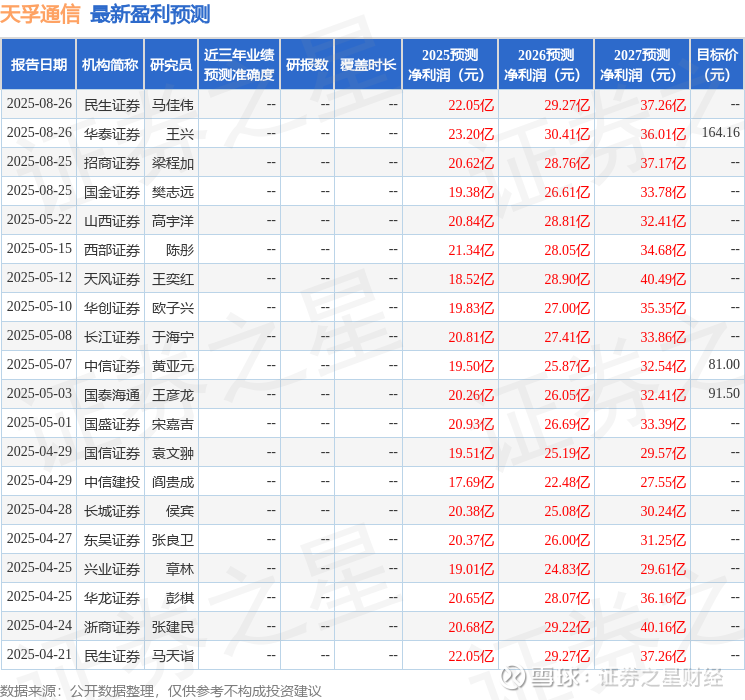Click the value 30.41亿
The height and width of the screenshot is (700, 745).
[567, 134]
